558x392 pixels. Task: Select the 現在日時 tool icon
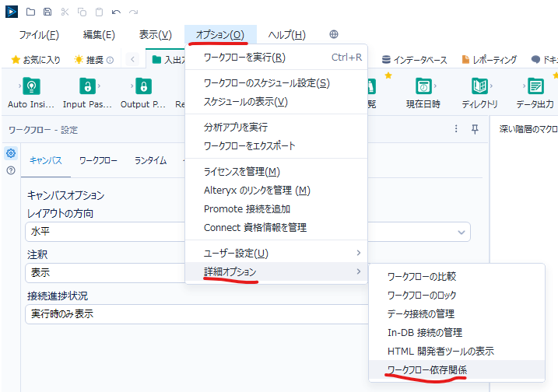click(423, 86)
